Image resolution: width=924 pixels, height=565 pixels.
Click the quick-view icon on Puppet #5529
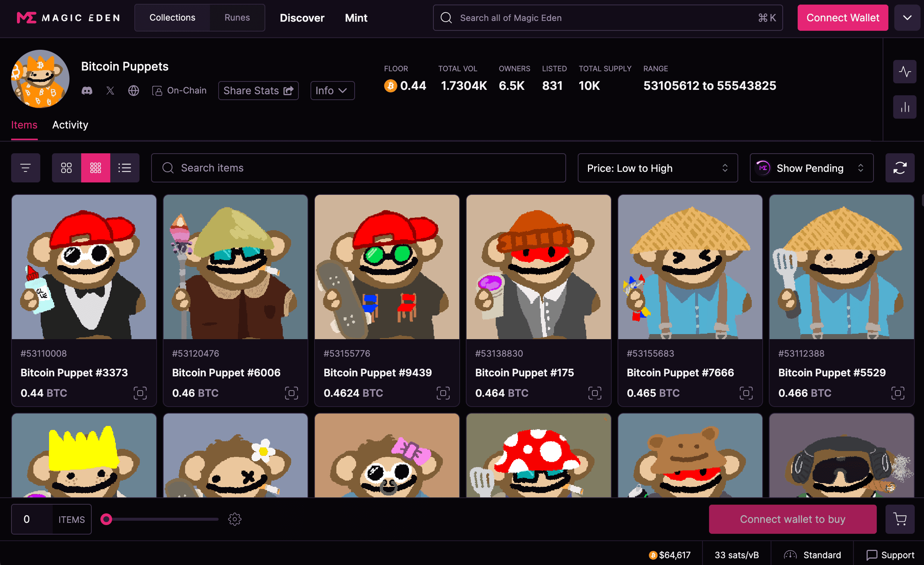coord(897,393)
